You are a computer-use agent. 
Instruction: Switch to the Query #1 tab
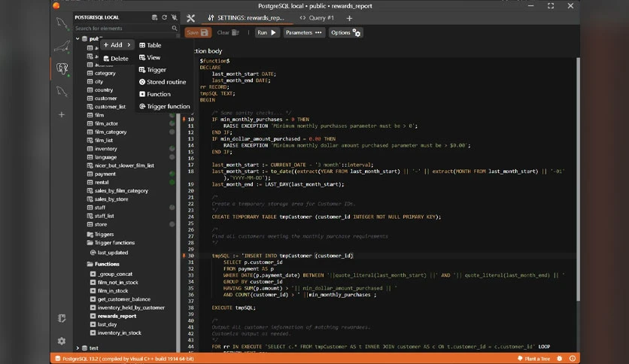pos(317,18)
